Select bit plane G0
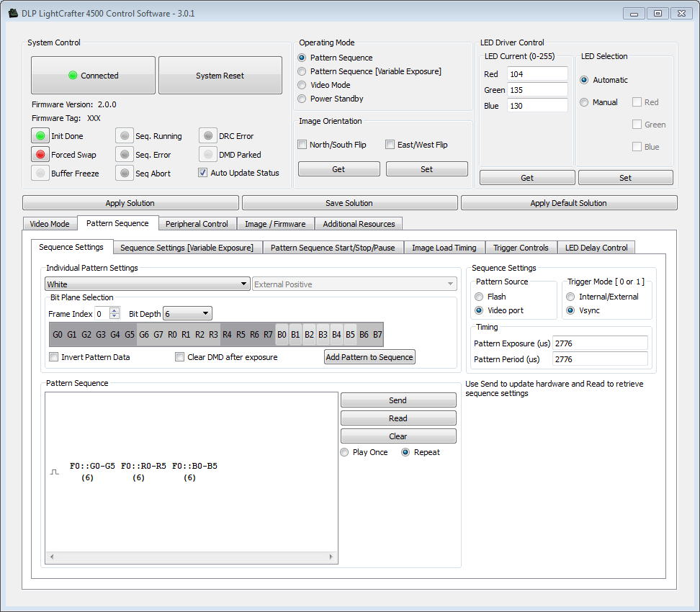 (x=58, y=334)
